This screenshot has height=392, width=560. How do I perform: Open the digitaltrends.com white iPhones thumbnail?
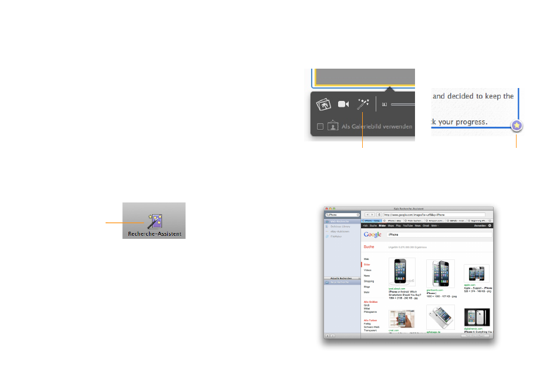(x=477, y=317)
